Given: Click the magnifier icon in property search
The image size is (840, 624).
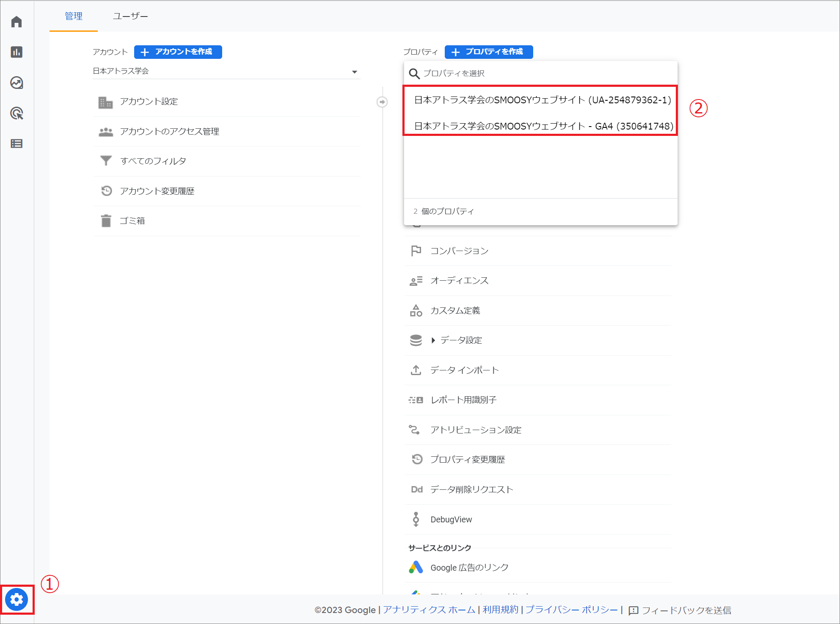Looking at the screenshot, I should pos(414,74).
